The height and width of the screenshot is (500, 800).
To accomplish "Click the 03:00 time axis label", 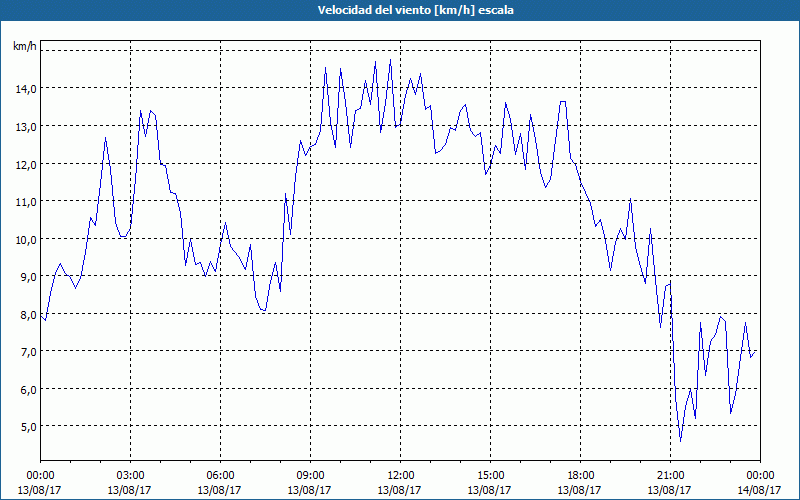I will pos(130,476).
